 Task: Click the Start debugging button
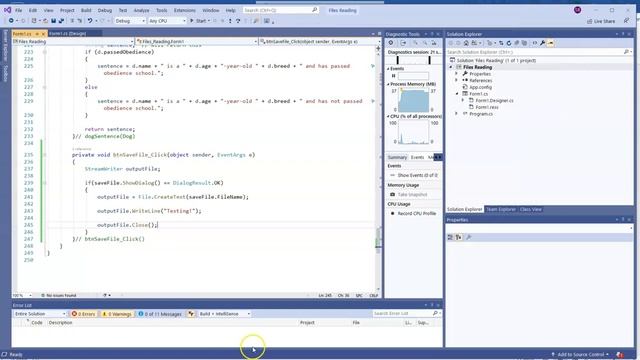coord(200,21)
